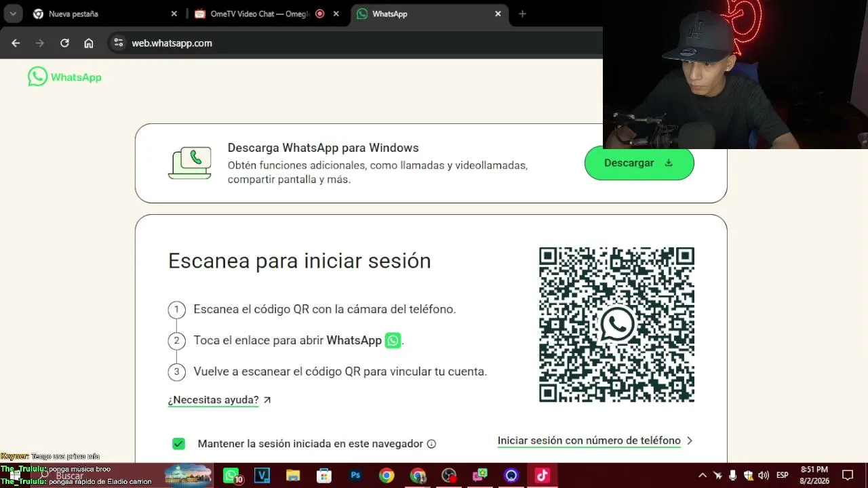Click the microphone icon in system tray
The height and width of the screenshot is (488, 868).
[733, 475]
